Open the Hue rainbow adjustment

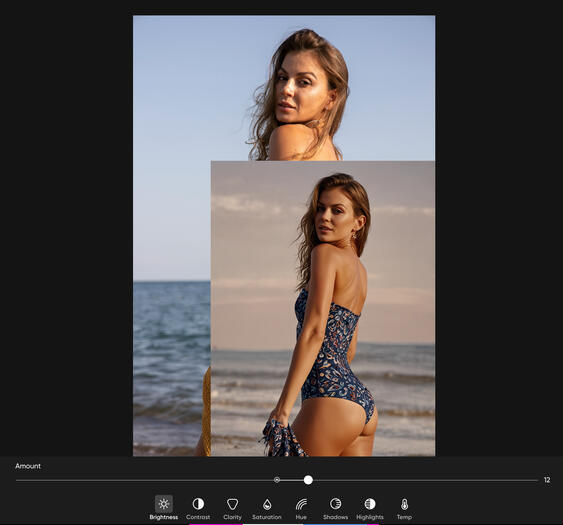(x=301, y=504)
